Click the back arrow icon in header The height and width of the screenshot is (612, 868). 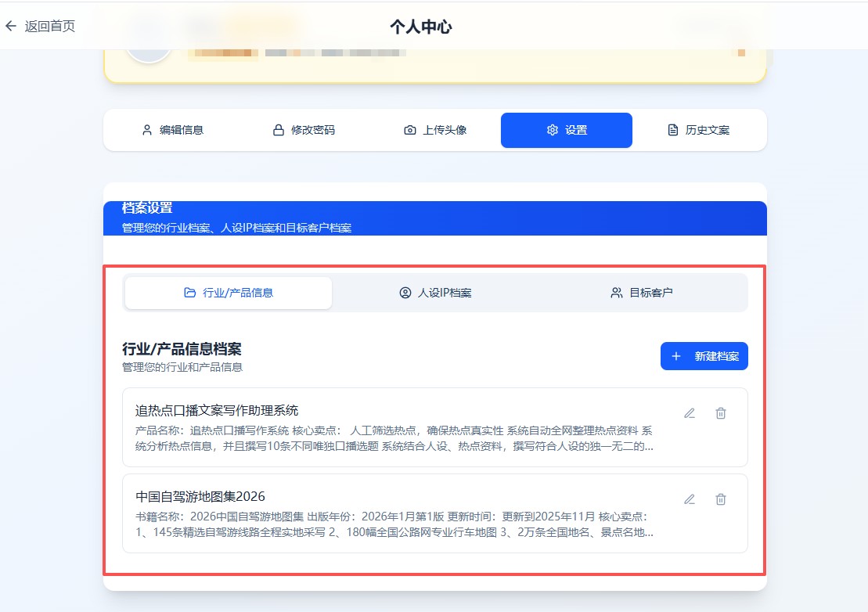(10, 26)
